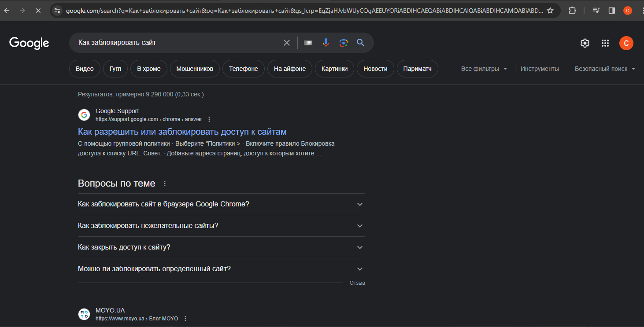The width and height of the screenshot is (644, 327).
Task: Expand "Как заблокировать сайт в браузере Google Chrome?"
Action: tap(221, 204)
